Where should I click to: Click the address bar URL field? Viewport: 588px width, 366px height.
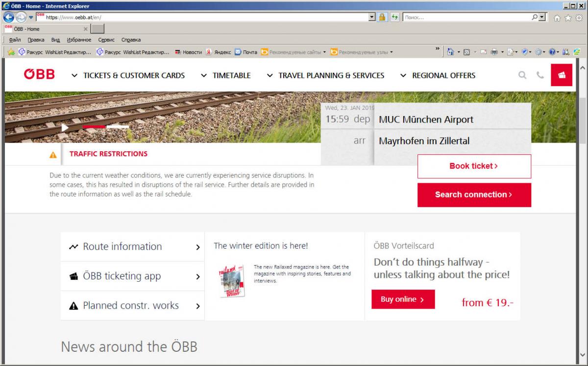click(206, 17)
